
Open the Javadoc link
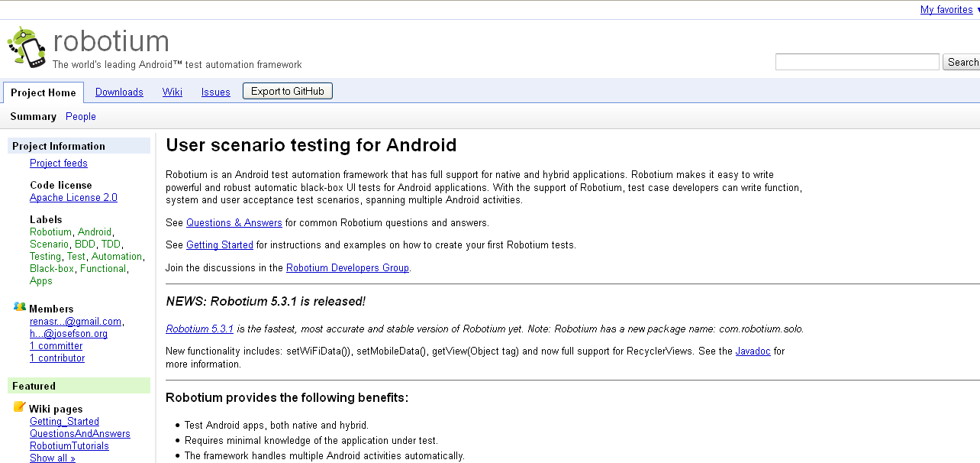click(x=754, y=351)
